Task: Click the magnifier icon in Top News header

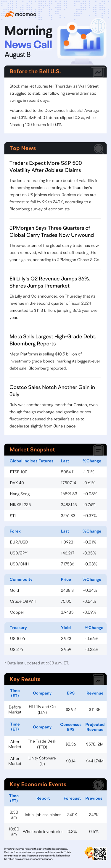Action: point(99,149)
